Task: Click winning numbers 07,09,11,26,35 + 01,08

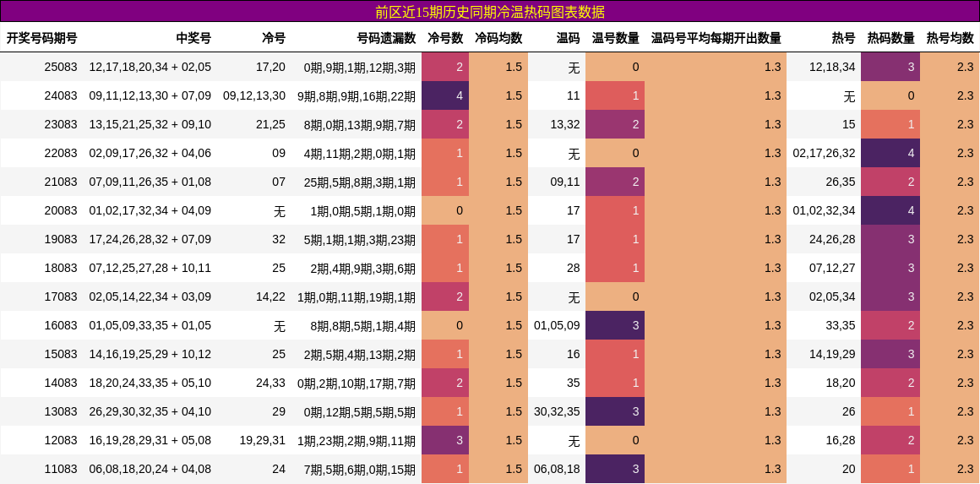Action: (x=150, y=182)
